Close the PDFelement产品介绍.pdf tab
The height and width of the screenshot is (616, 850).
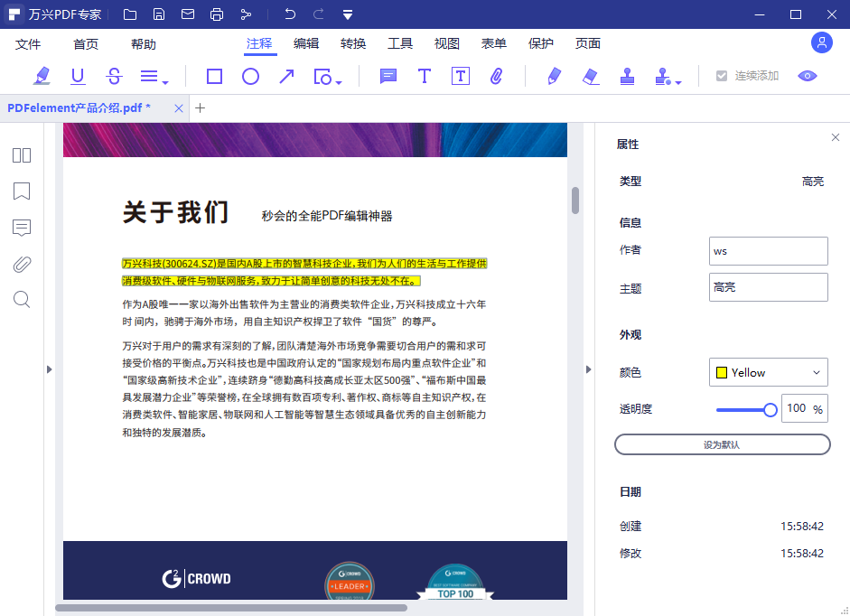pos(178,108)
